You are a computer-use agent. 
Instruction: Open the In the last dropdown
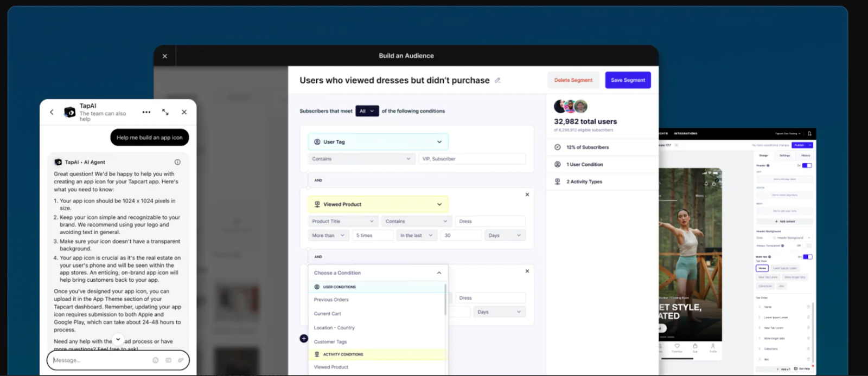point(417,235)
